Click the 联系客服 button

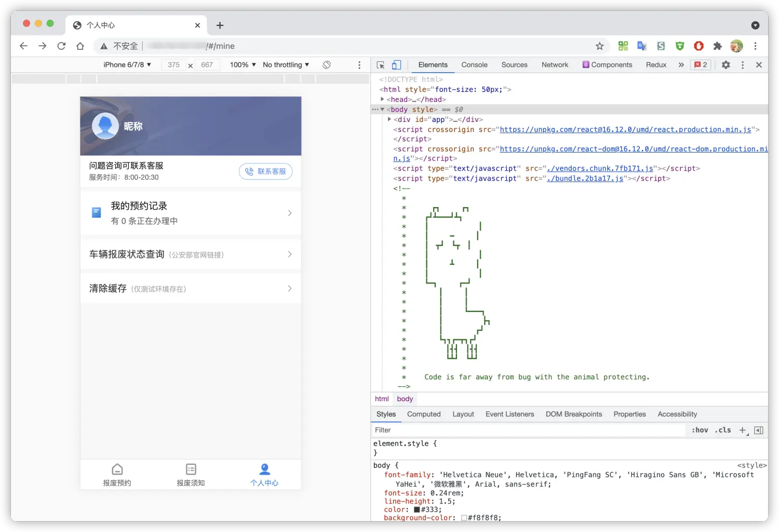pos(265,171)
